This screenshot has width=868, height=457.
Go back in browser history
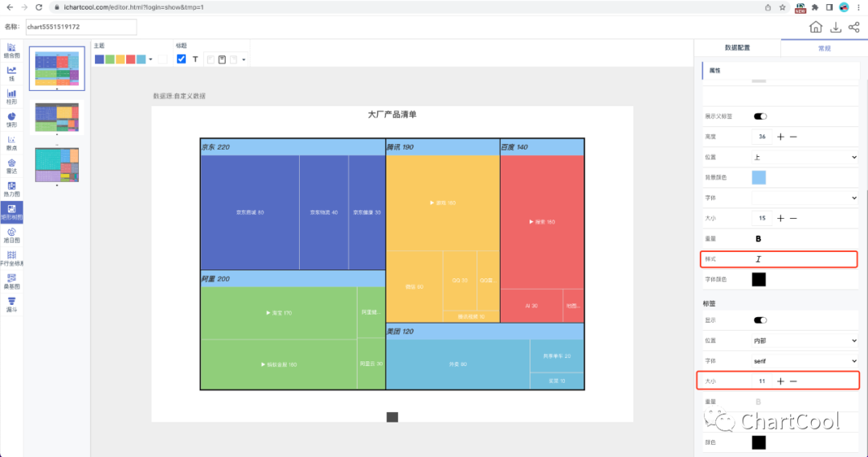coord(10,7)
